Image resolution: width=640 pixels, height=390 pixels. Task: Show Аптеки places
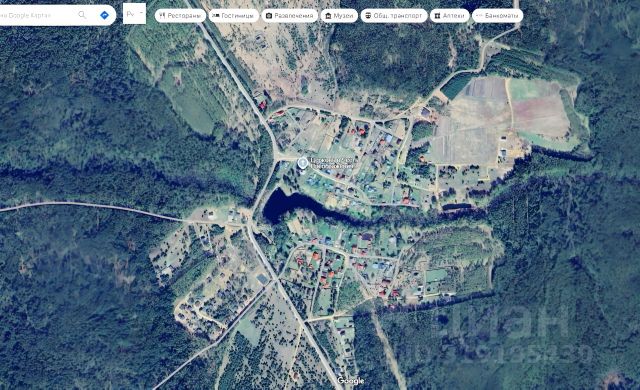click(x=449, y=16)
